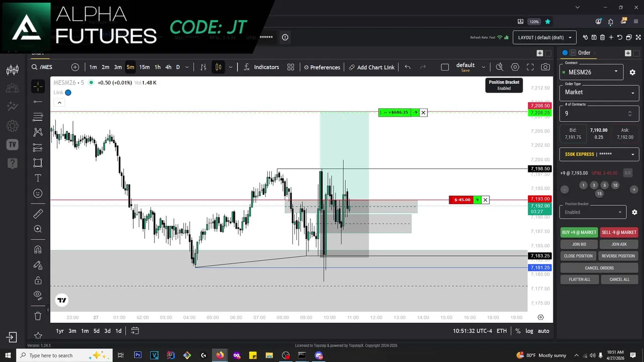
Task: Click the CLOSE POSITION button
Action: point(579,256)
